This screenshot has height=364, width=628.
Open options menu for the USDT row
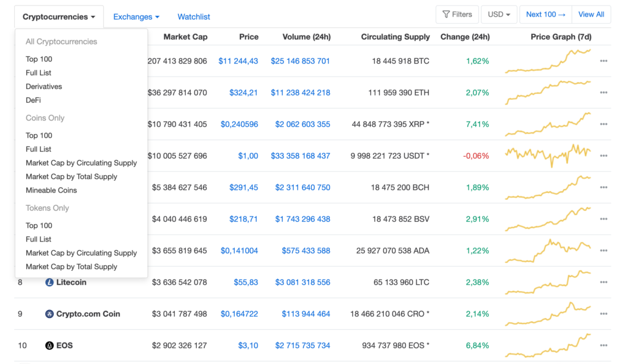tap(603, 156)
